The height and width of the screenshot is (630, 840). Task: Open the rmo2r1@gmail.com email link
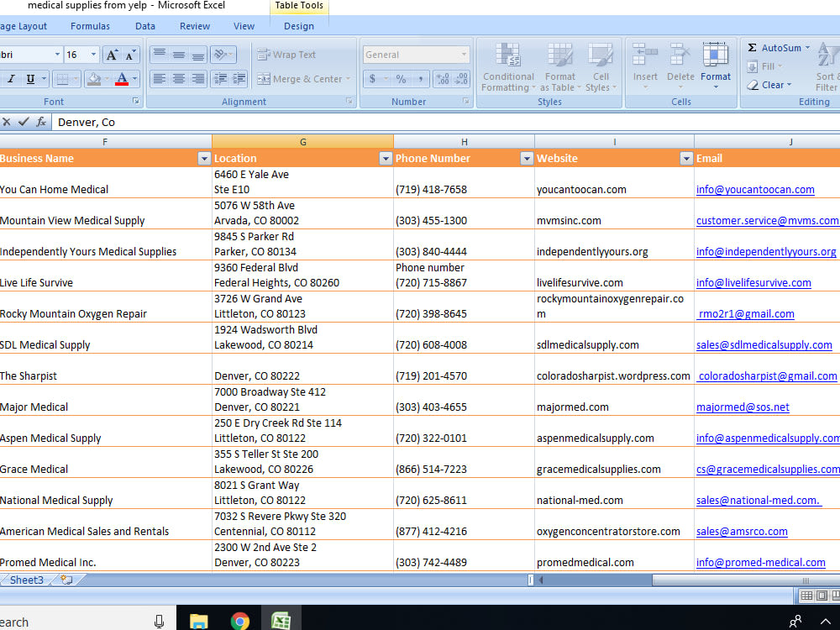tap(745, 314)
